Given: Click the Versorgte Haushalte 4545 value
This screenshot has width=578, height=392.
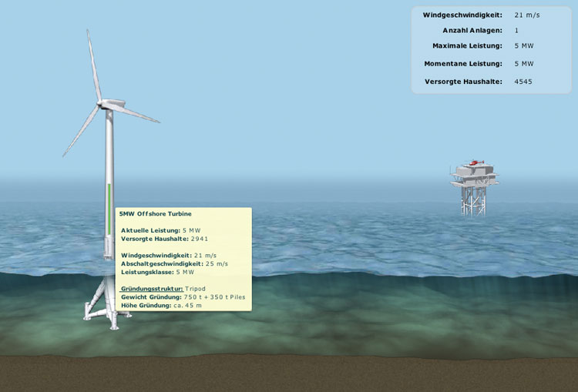Looking at the screenshot, I should 523,82.
